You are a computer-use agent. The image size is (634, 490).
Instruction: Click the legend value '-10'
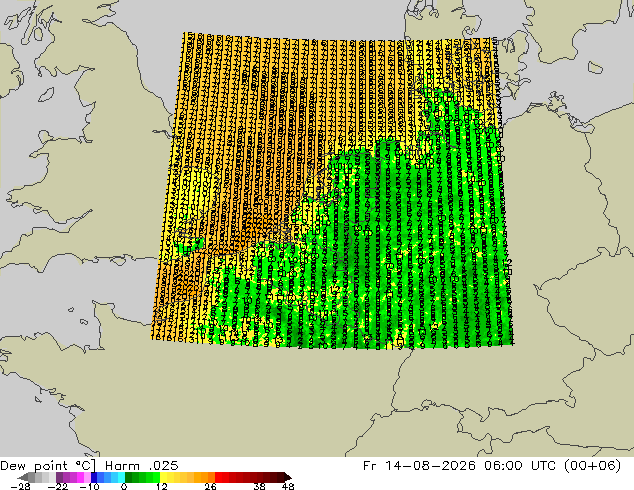pos(89,486)
